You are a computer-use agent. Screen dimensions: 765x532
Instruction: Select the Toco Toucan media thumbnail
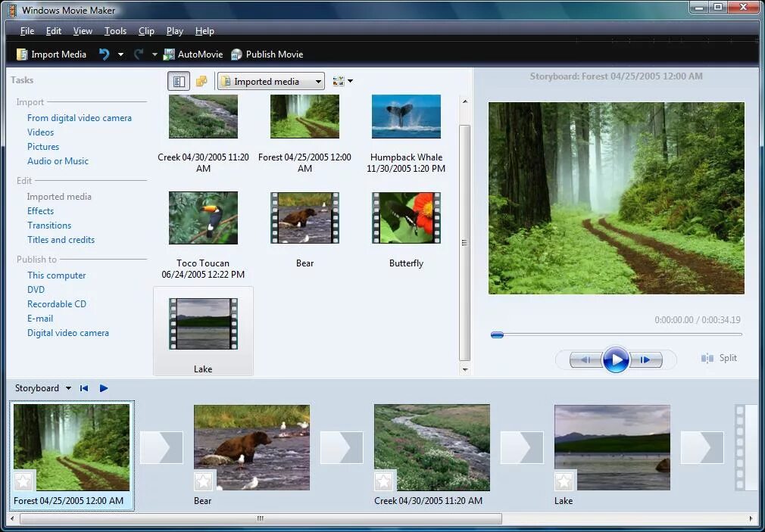[x=203, y=218]
